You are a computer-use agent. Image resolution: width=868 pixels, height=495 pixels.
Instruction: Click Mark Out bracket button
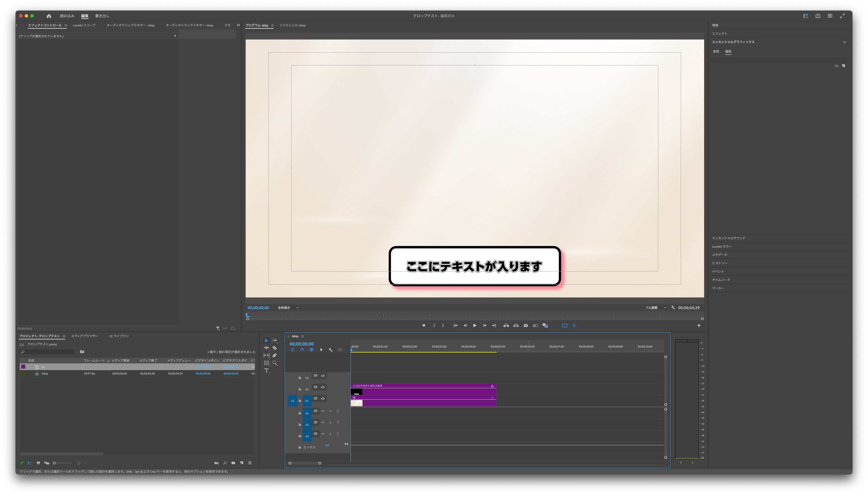tap(443, 325)
